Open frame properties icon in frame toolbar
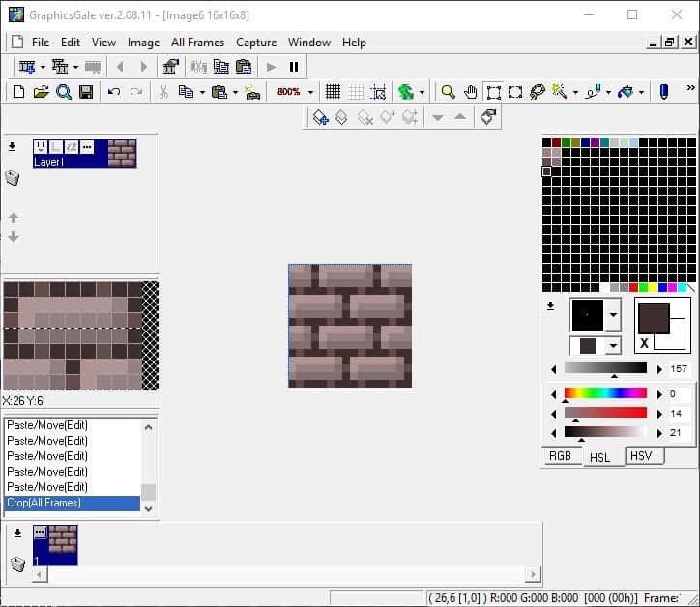This screenshot has height=607, width=700. tap(170, 67)
